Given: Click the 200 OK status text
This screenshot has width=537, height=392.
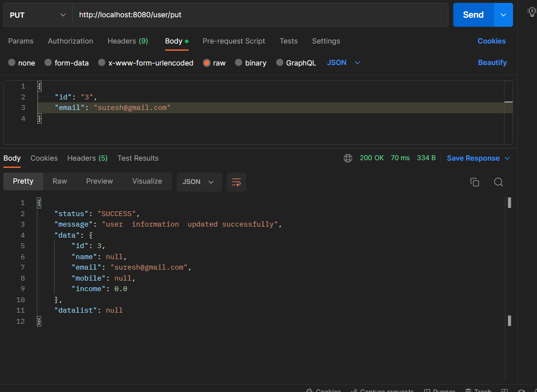Looking at the screenshot, I should pyautogui.click(x=371, y=158).
